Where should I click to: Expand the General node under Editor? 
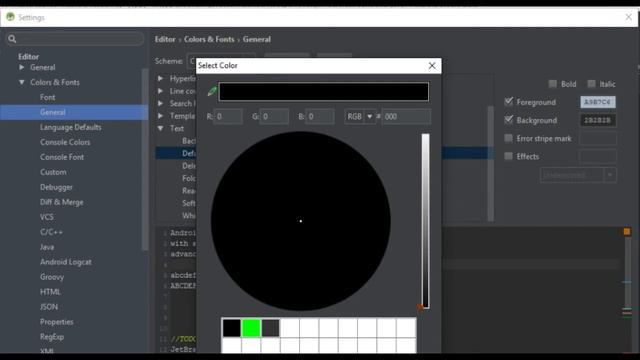click(x=22, y=67)
